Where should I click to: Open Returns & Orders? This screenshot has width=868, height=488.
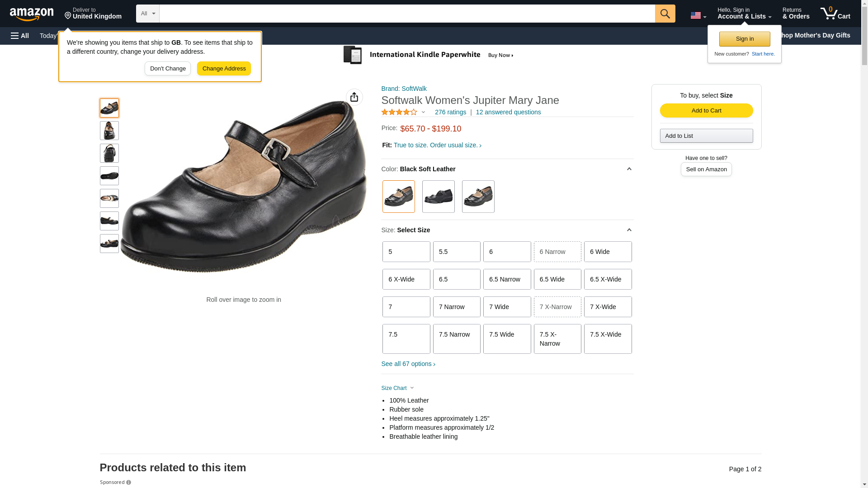pyautogui.click(x=796, y=14)
